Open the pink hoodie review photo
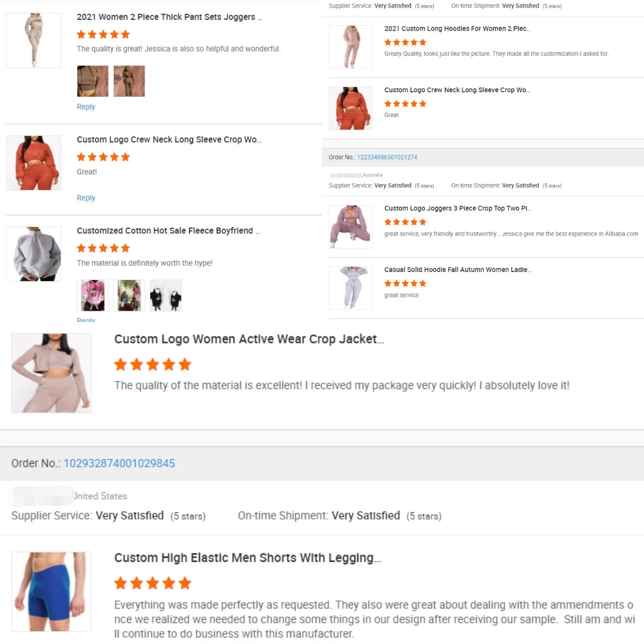This screenshot has width=644, height=644. tap(93, 295)
